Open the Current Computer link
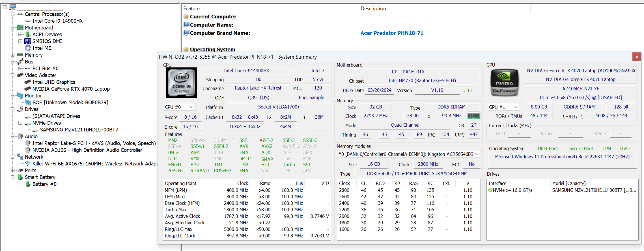This screenshot has width=644, height=251. (x=213, y=16)
